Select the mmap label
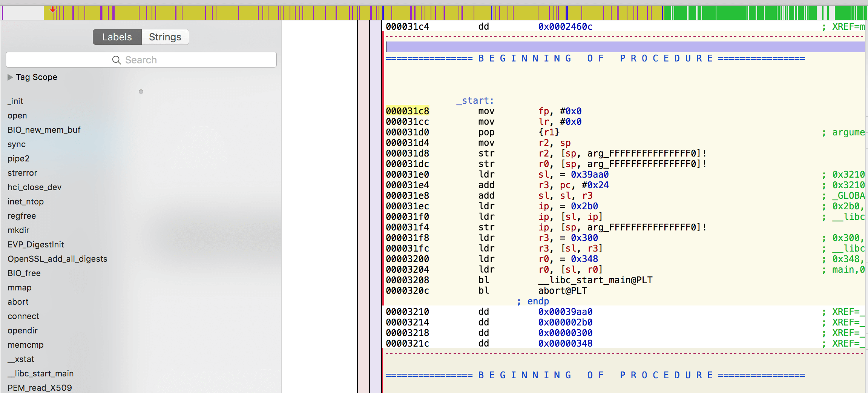The height and width of the screenshot is (393, 868). point(20,287)
